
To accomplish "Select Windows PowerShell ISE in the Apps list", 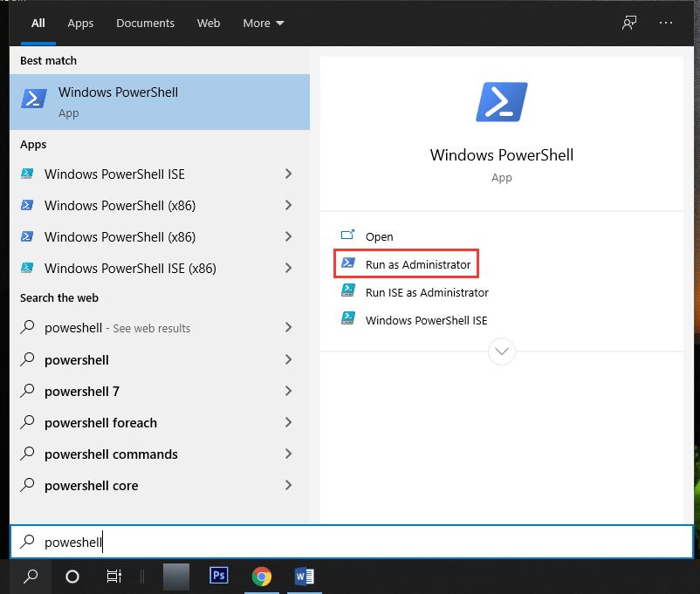I will coord(160,174).
